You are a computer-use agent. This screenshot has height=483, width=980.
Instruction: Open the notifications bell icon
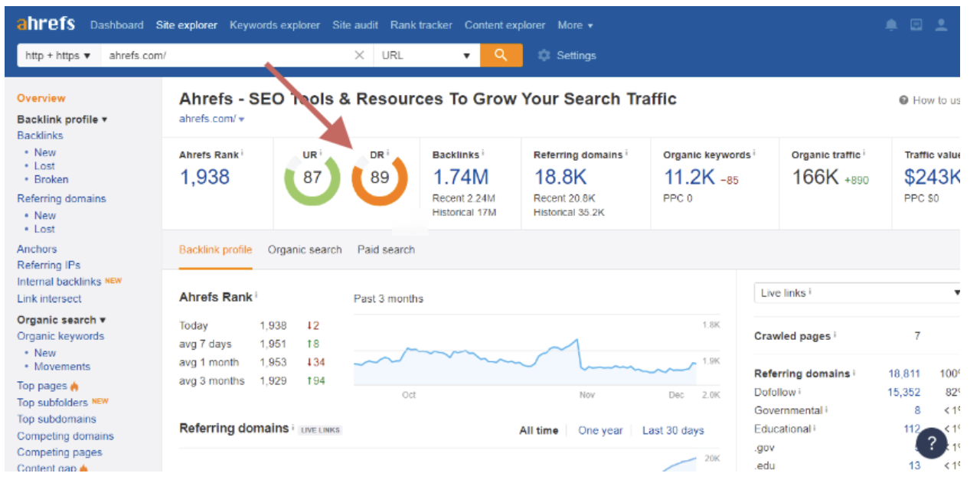coord(891,24)
